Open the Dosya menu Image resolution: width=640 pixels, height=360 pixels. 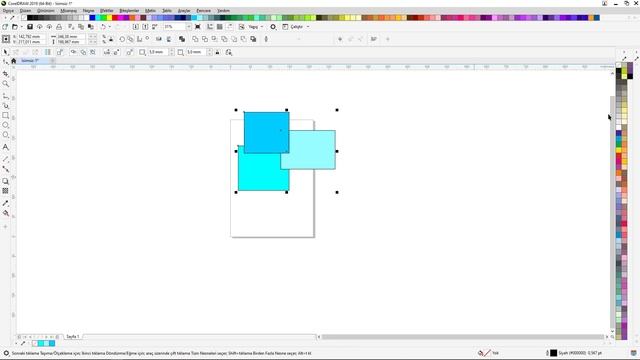(x=8, y=11)
